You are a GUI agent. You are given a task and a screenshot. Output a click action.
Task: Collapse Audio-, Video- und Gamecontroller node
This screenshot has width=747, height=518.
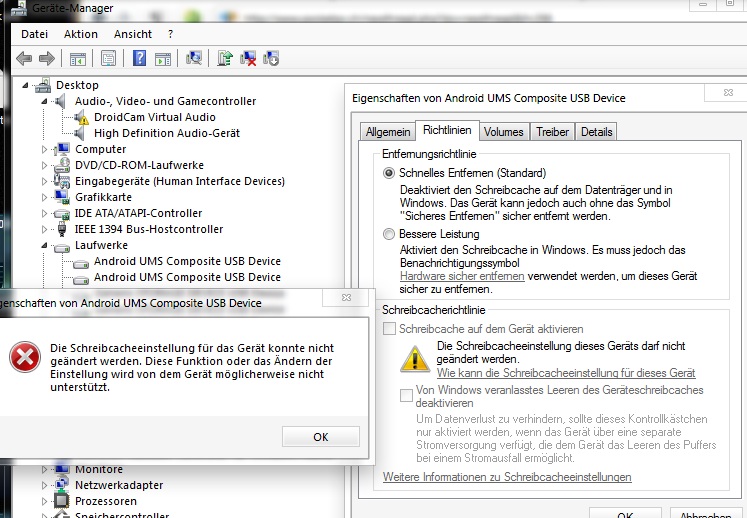pyautogui.click(x=44, y=102)
